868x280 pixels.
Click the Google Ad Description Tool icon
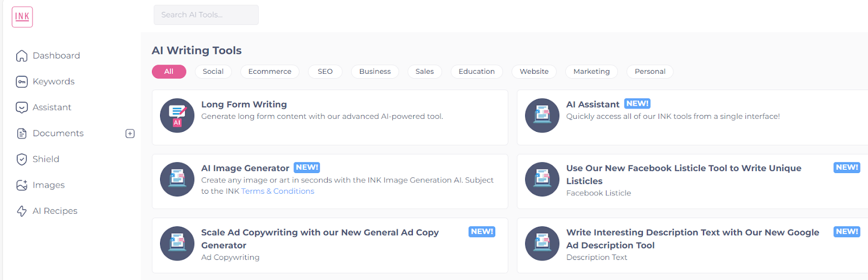pyautogui.click(x=542, y=244)
